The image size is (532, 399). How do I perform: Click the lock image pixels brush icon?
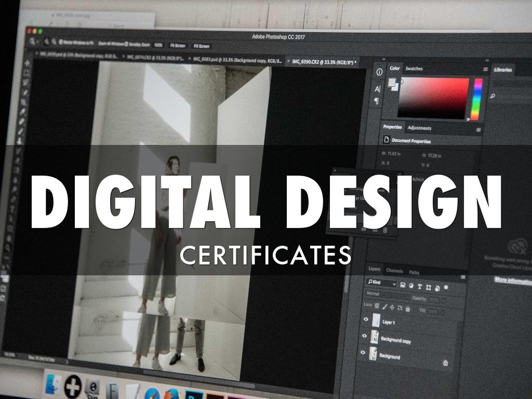(384, 307)
